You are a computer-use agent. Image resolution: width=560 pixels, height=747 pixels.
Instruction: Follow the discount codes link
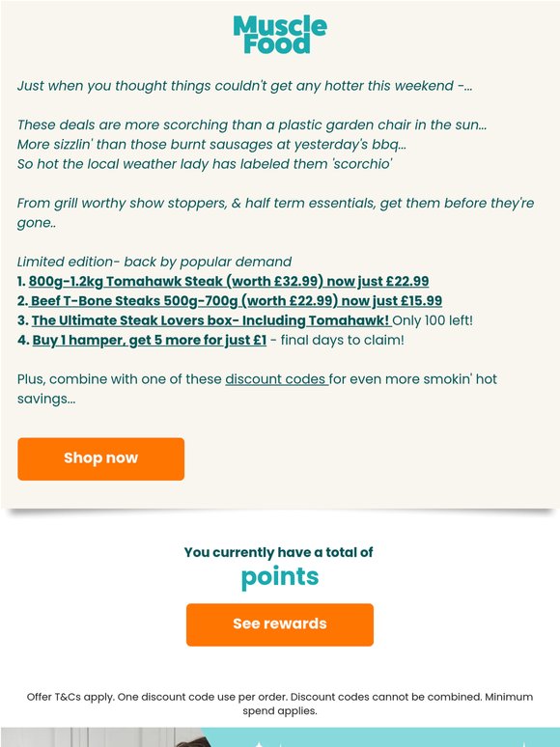click(x=277, y=379)
